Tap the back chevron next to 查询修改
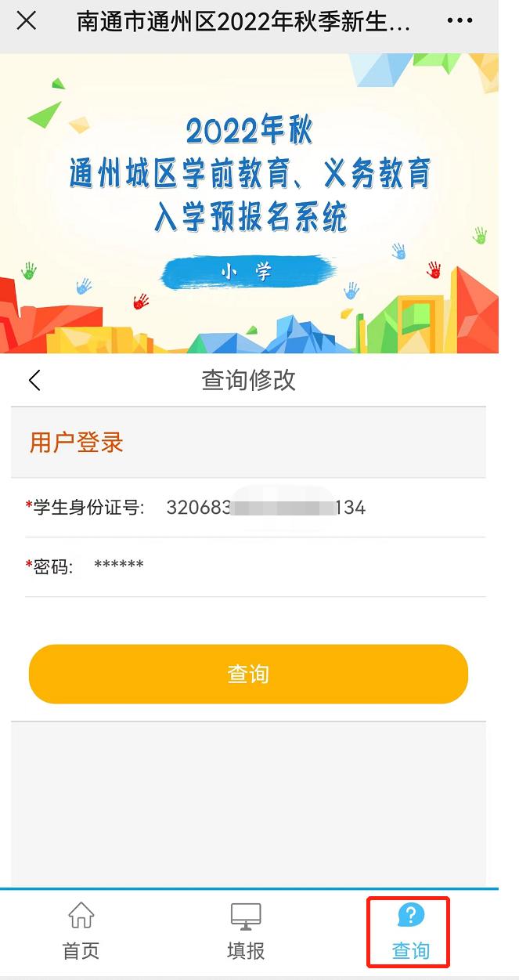Image resolution: width=519 pixels, height=980 pixels. click(33, 379)
